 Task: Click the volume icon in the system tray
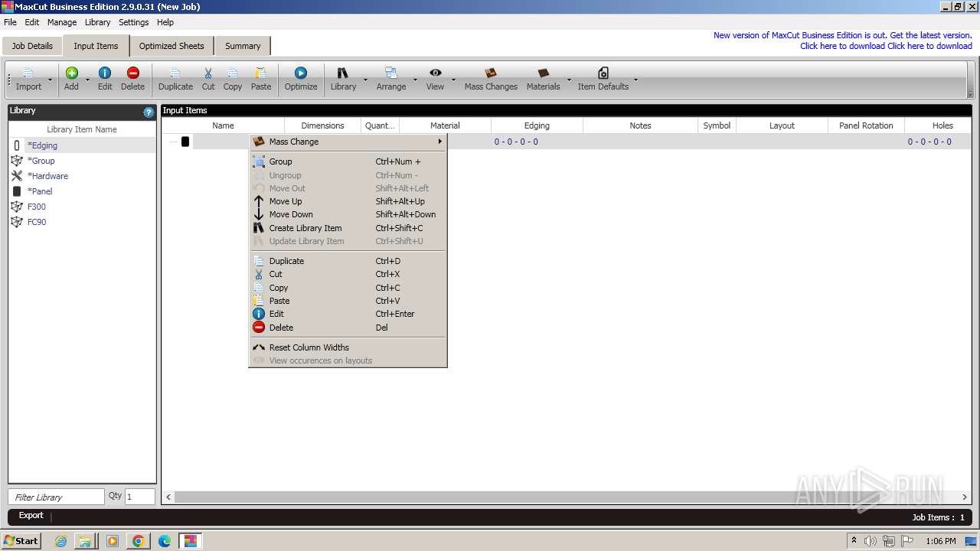click(871, 541)
